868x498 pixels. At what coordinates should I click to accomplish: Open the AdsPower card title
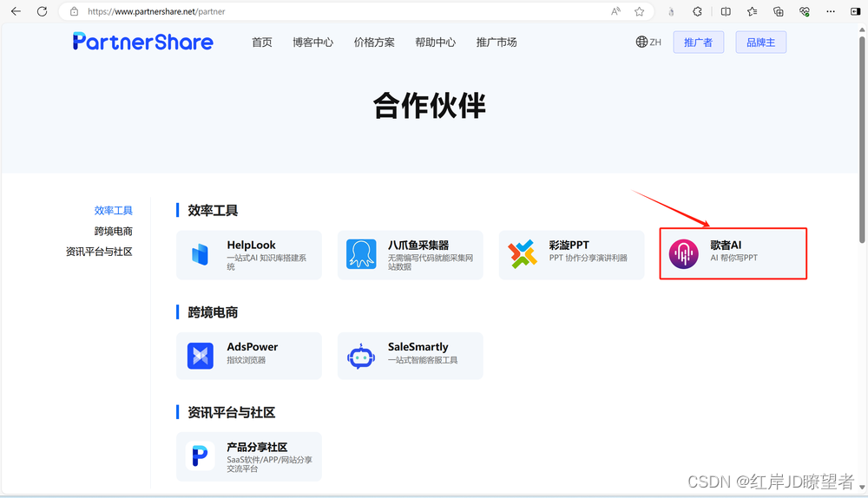point(253,346)
